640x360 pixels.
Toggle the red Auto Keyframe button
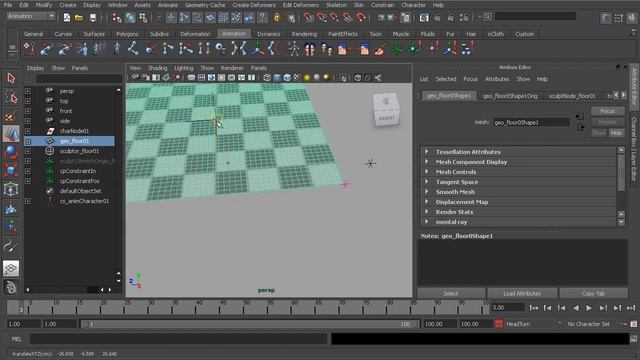[498, 324]
